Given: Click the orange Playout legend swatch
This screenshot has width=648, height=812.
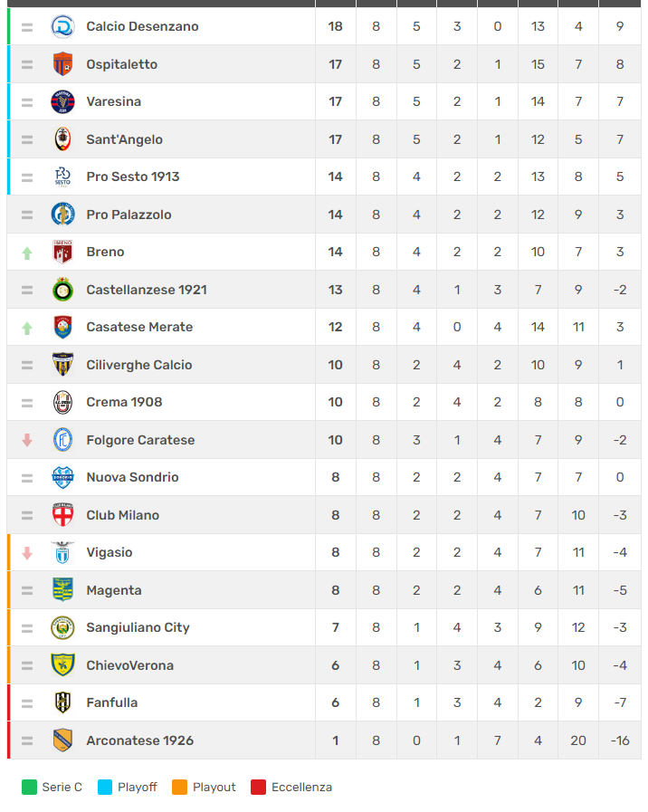Looking at the screenshot, I should pyautogui.click(x=180, y=788).
